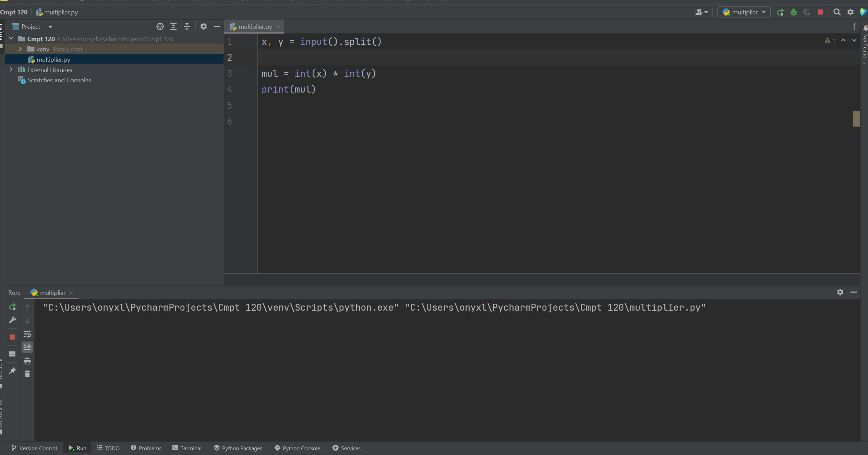Click the Rerun multiplier configuration icon

tap(13, 306)
